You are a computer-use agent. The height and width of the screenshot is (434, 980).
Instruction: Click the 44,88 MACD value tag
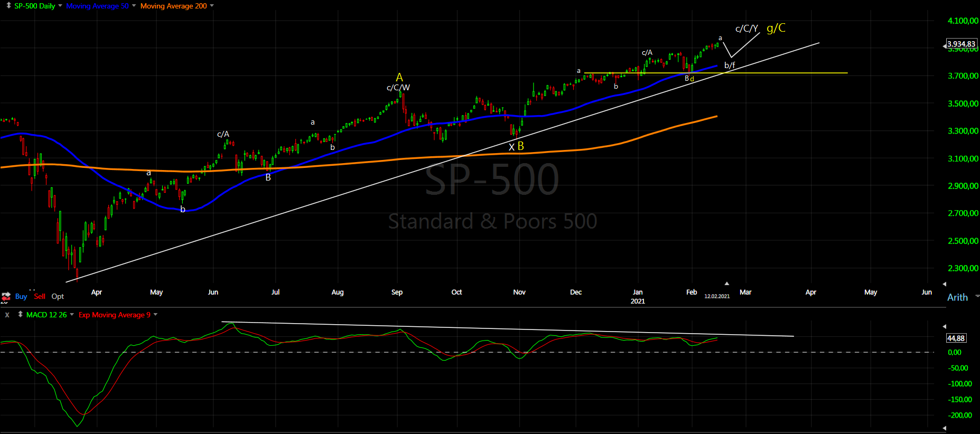tap(956, 338)
